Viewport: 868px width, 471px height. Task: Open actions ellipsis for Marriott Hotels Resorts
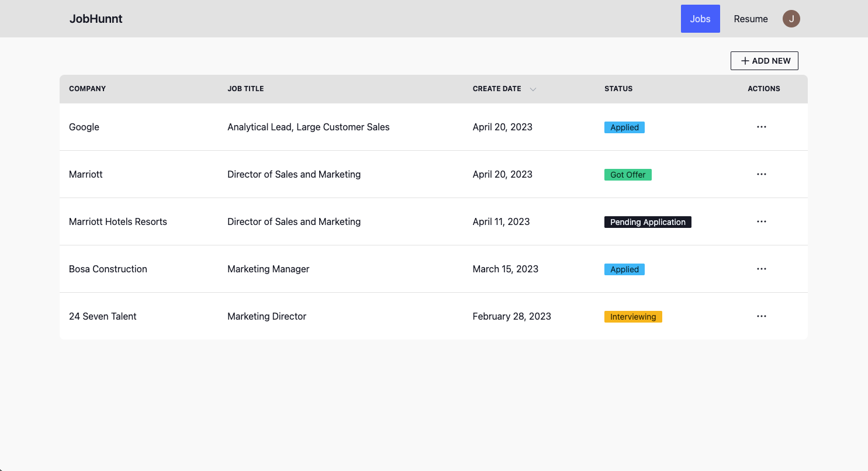click(x=761, y=221)
